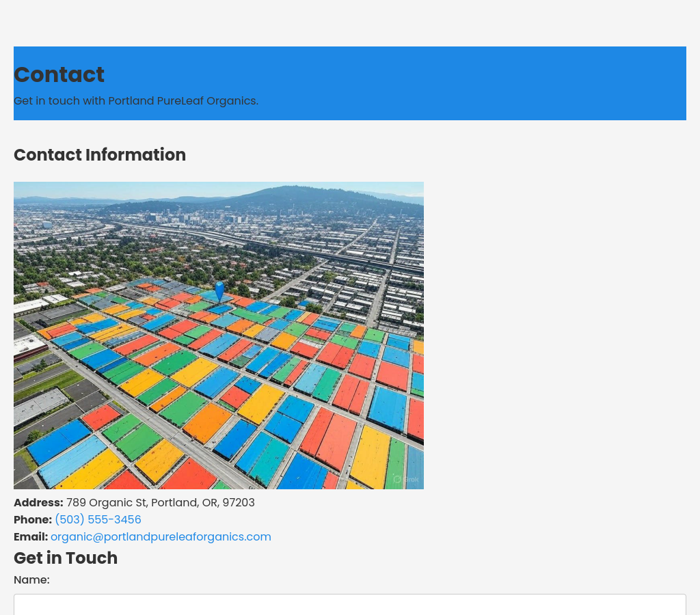Click the "Contact" page heading
The height and width of the screenshot is (615, 700).
tap(59, 74)
